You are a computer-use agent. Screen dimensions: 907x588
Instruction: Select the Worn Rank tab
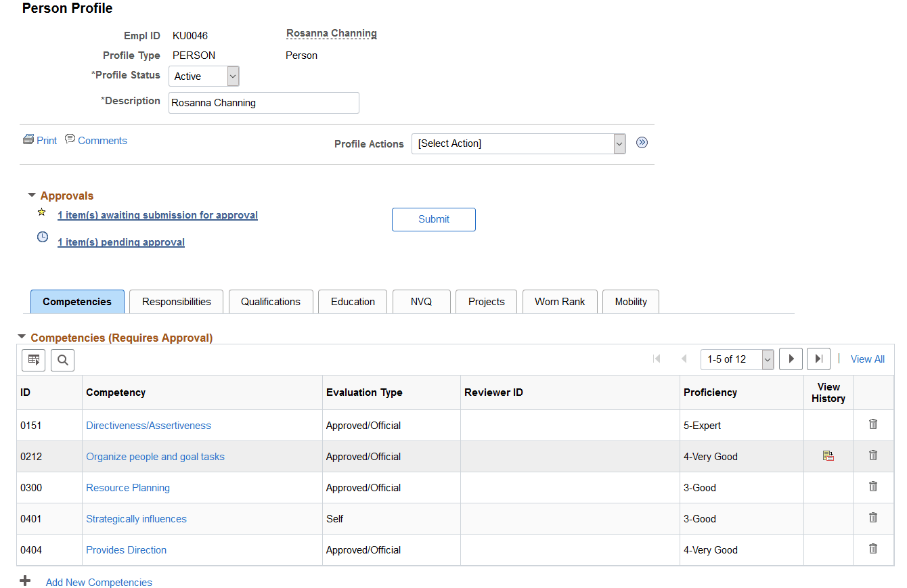[x=560, y=301]
